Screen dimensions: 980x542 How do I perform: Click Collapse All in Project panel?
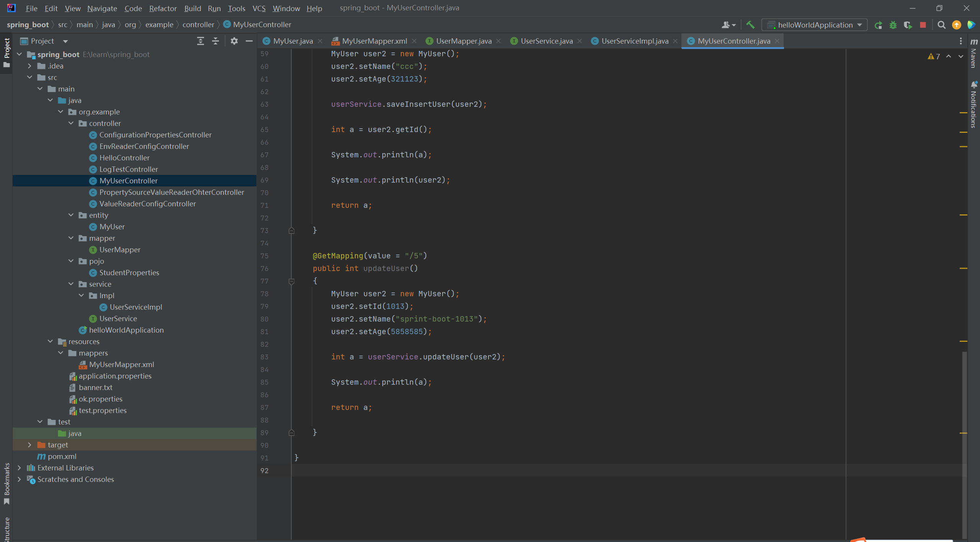coord(216,41)
